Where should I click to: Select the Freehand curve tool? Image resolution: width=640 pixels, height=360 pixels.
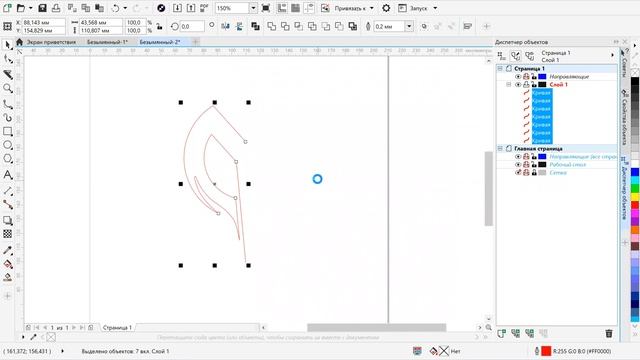pos(7,104)
